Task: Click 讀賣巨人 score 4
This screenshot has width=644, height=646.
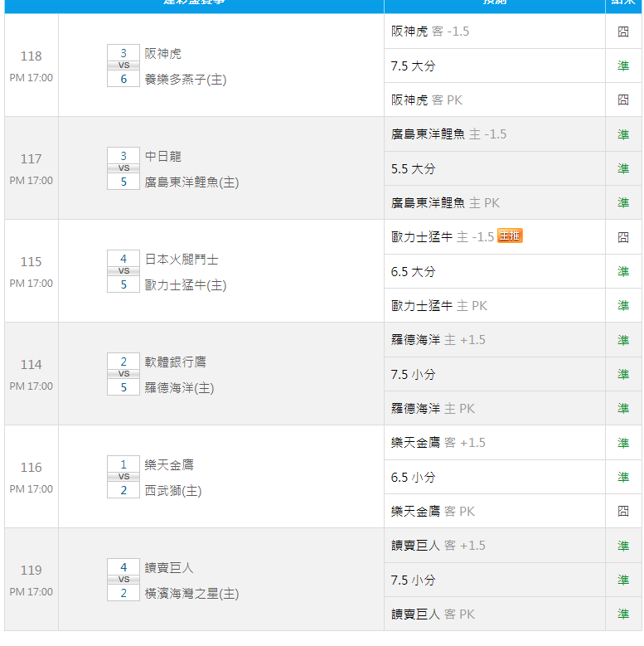Action: tap(123, 567)
